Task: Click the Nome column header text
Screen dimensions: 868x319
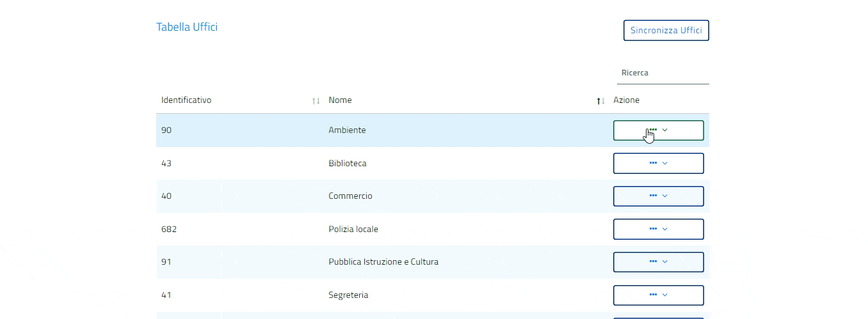Action: 340,100
